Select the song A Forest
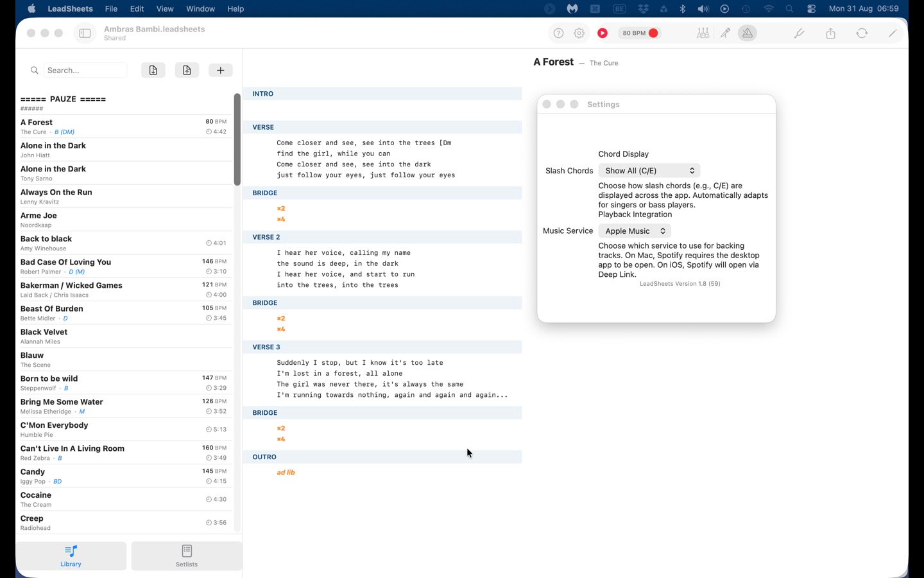The height and width of the screenshot is (578, 924). [124, 127]
